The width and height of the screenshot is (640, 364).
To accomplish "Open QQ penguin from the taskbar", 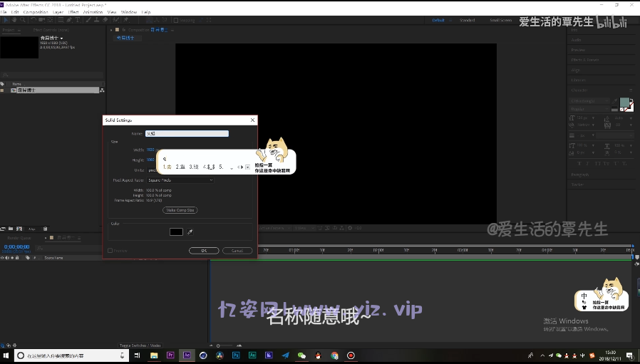I will click(x=318, y=355).
